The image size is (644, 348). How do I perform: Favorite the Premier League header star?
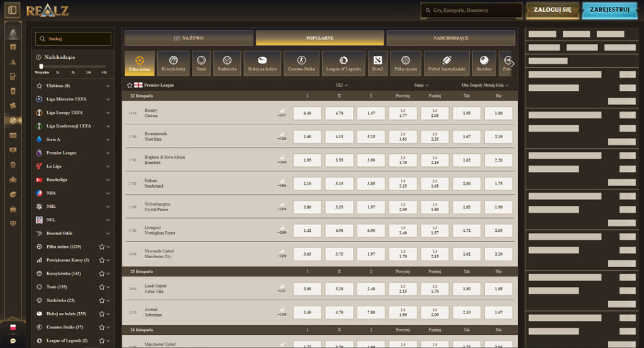[130, 85]
